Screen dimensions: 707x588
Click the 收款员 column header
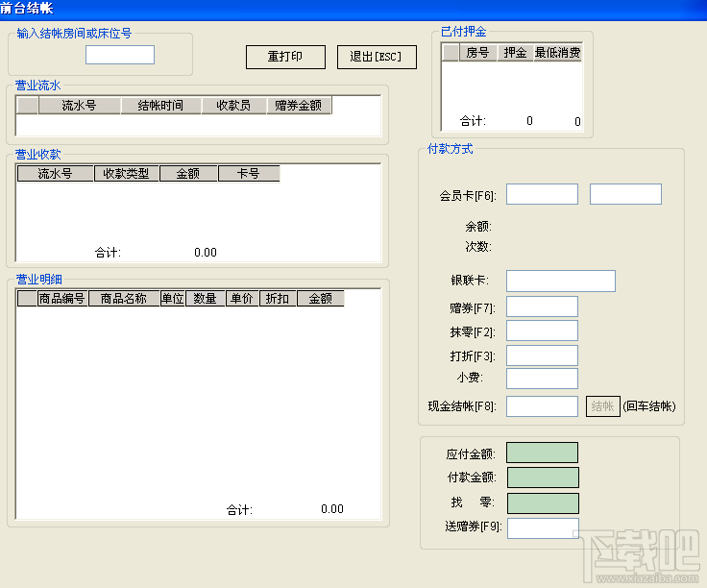pos(233,106)
